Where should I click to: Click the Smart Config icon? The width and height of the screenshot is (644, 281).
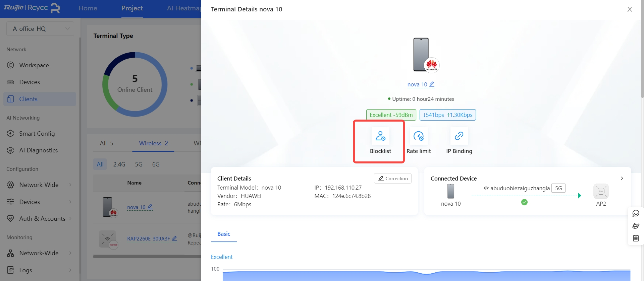tap(10, 133)
